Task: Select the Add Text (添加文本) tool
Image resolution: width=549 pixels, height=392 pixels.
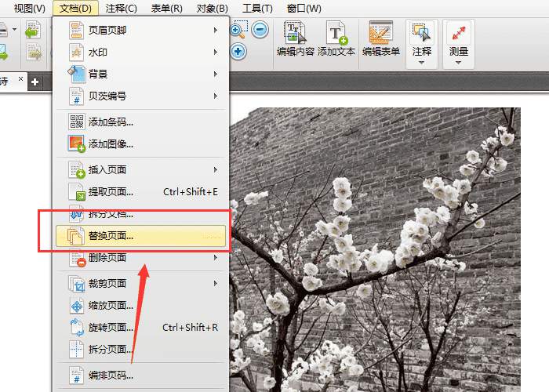Action: tap(336, 33)
